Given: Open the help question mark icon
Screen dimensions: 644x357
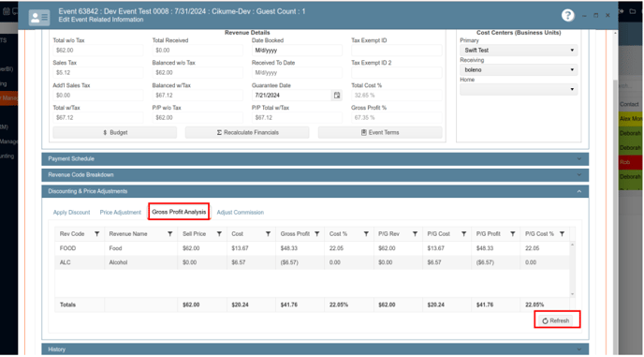Looking at the screenshot, I should click(x=567, y=15).
